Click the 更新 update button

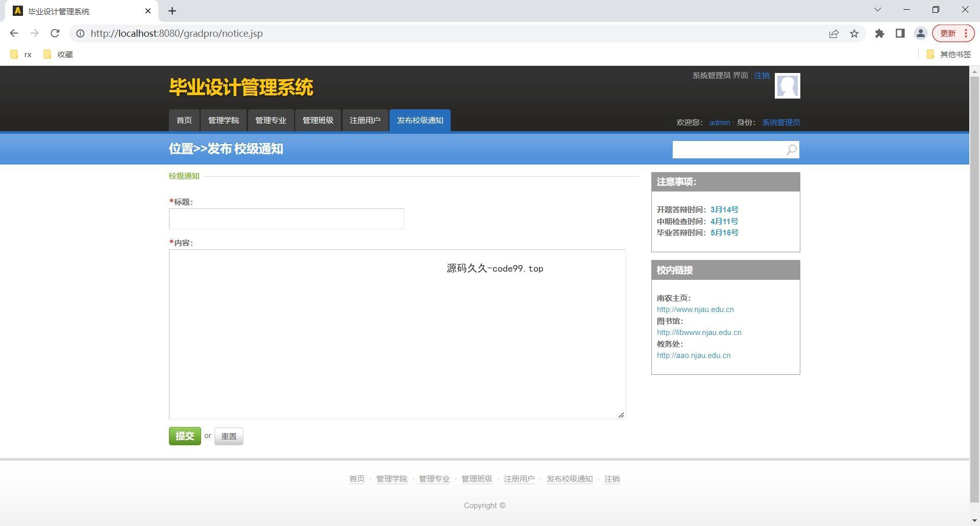[953, 34]
